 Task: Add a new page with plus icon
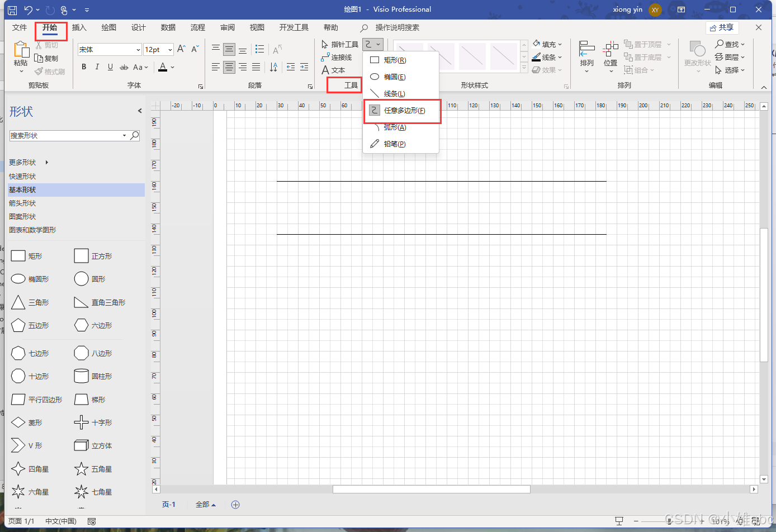coord(235,505)
